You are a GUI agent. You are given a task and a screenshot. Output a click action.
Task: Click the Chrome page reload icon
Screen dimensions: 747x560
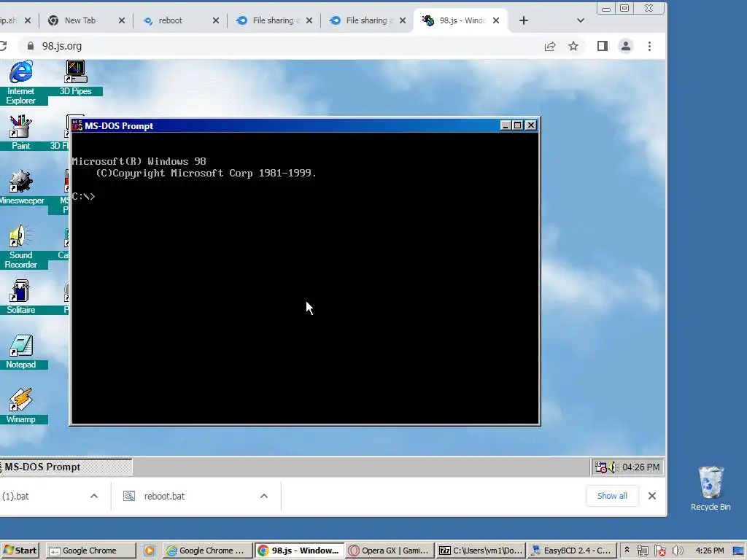2,46
